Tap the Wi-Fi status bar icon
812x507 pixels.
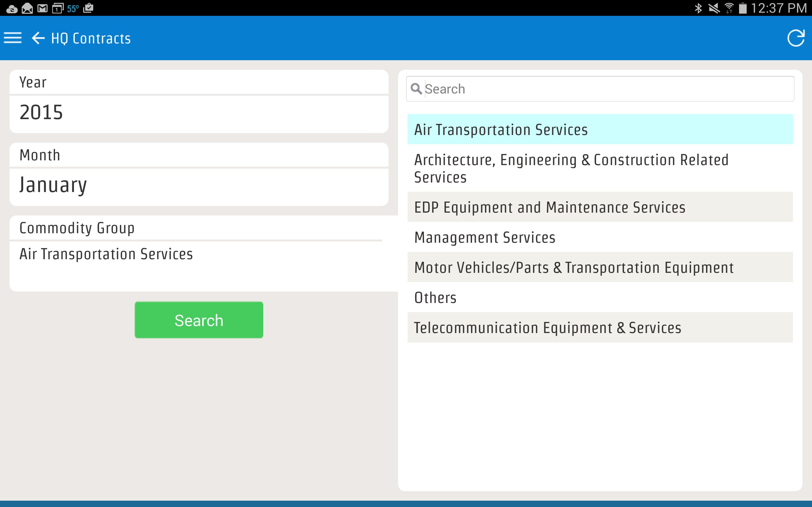click(729, 8)
